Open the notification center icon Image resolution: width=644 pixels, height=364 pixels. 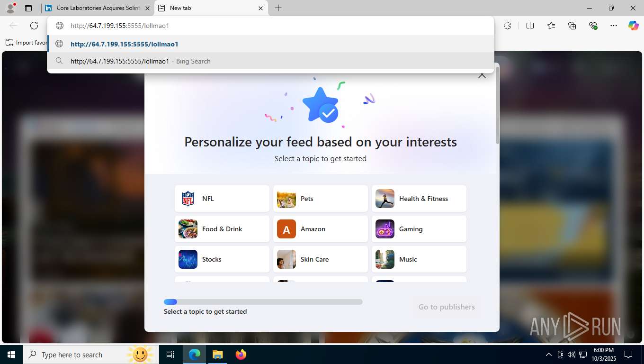pos(628,355)
